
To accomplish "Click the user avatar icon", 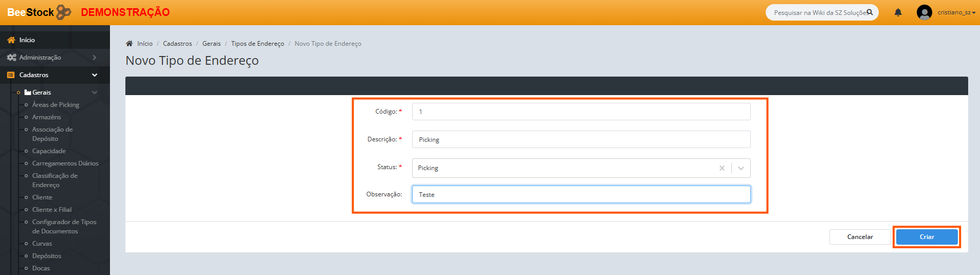I will coord(924,12).
